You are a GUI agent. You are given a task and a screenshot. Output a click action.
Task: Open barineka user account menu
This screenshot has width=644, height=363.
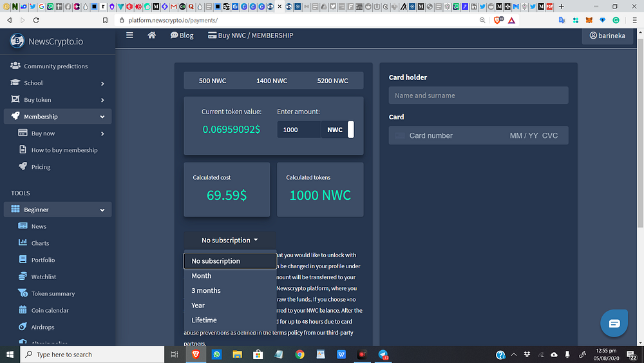click(x=607, y=35)
